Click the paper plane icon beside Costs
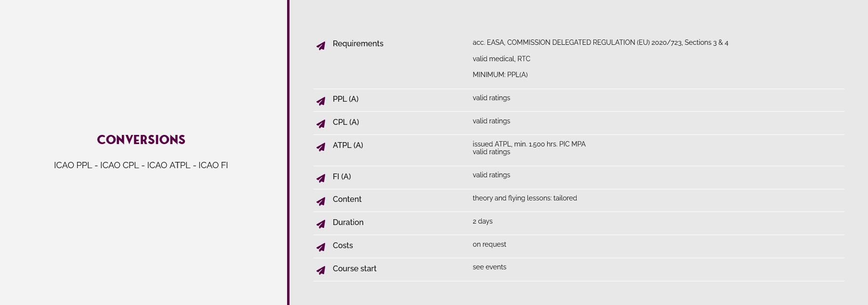This screenshot has width=868, height=305. 321,247
